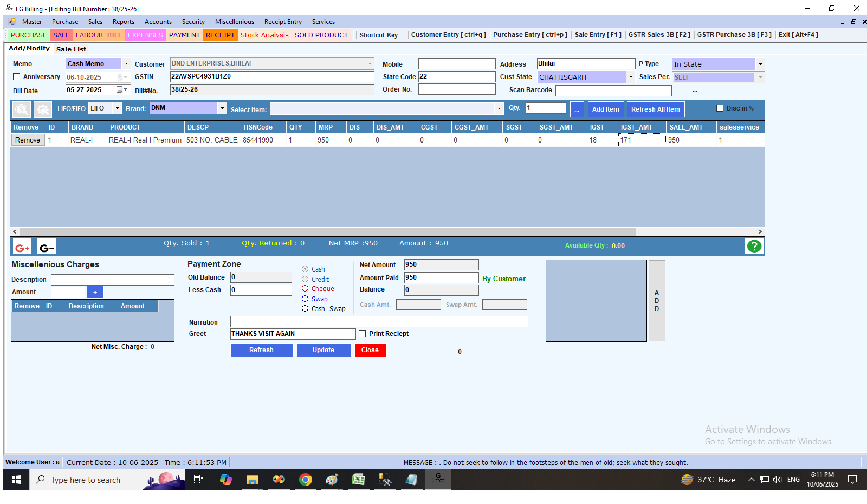Click the green help question mark icon
The image size is (867, 504).
point(754,247)
